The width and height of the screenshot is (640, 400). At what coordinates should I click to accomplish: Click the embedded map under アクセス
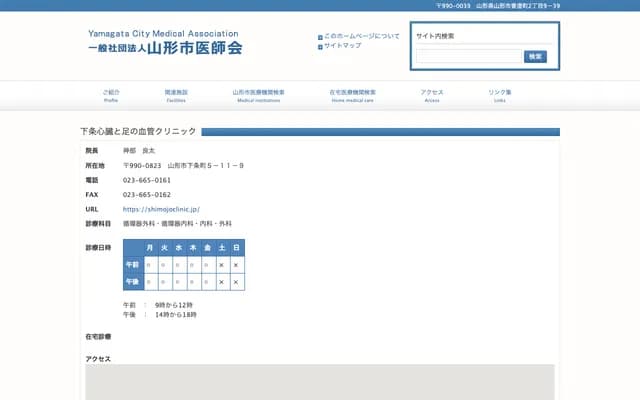320,382
